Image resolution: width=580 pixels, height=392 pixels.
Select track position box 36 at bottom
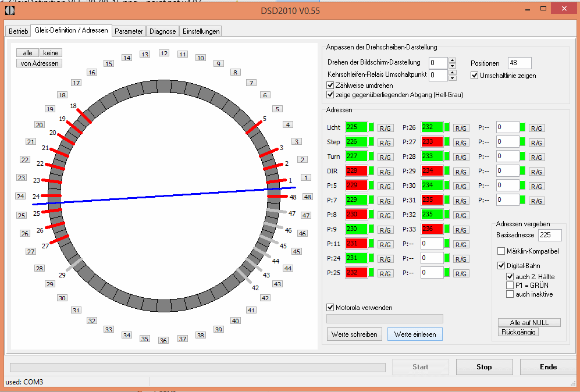[163, 340]
